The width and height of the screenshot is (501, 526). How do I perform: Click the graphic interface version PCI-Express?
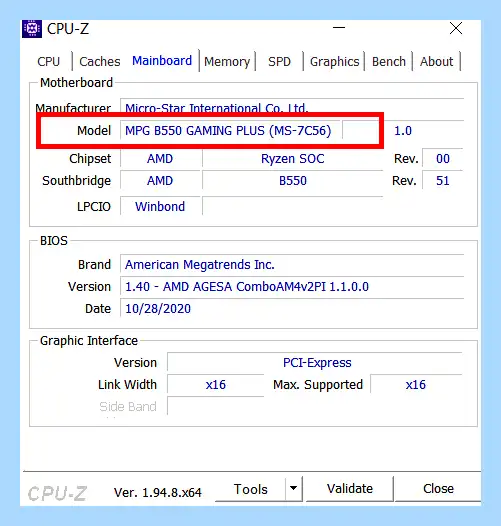[317, 363]
